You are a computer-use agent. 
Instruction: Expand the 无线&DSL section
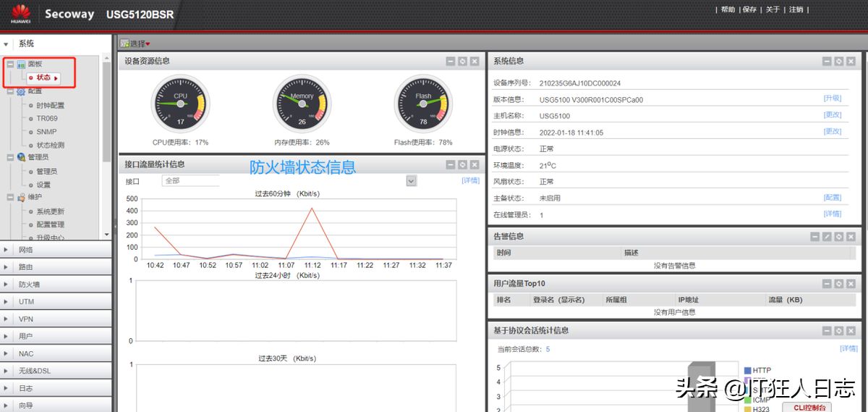click(x=56, y=371)
